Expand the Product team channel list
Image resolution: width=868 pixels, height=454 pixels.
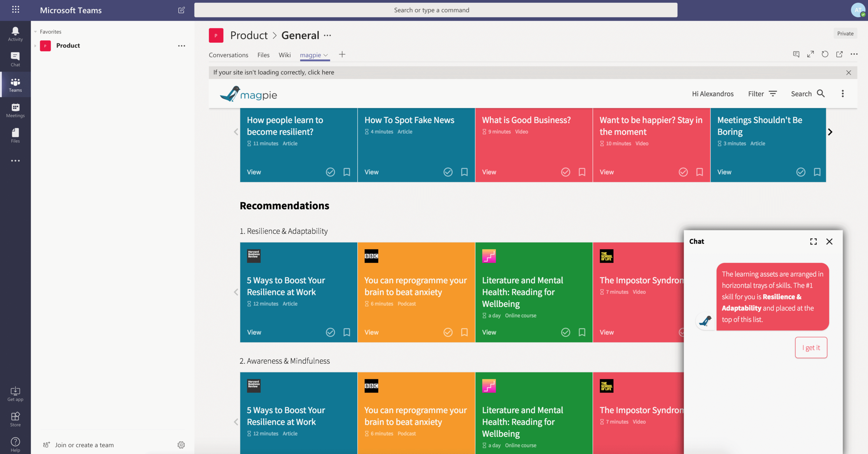(36, 45)
